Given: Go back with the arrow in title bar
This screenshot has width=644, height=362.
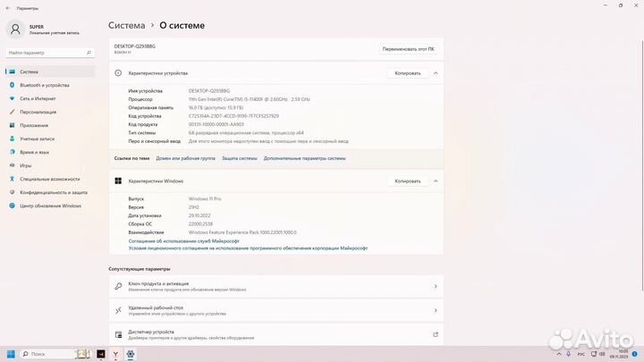Looking at the screenshot, I should 8,8.
